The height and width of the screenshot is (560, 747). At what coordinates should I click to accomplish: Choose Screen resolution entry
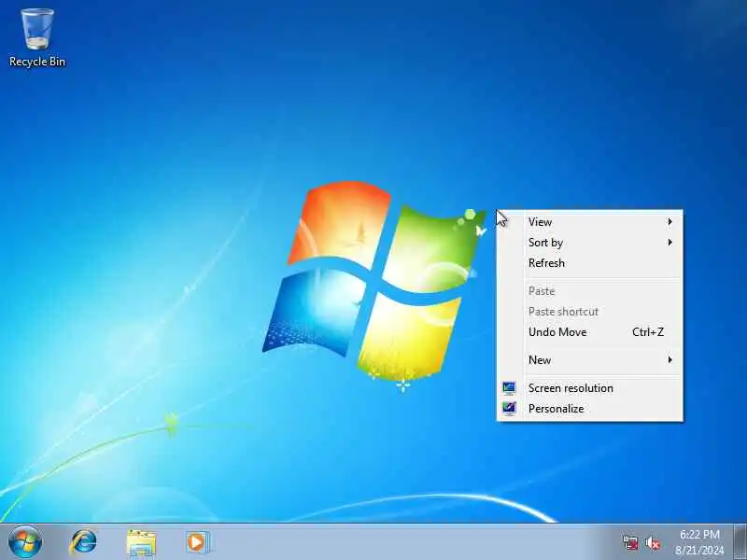click(590, 388)
